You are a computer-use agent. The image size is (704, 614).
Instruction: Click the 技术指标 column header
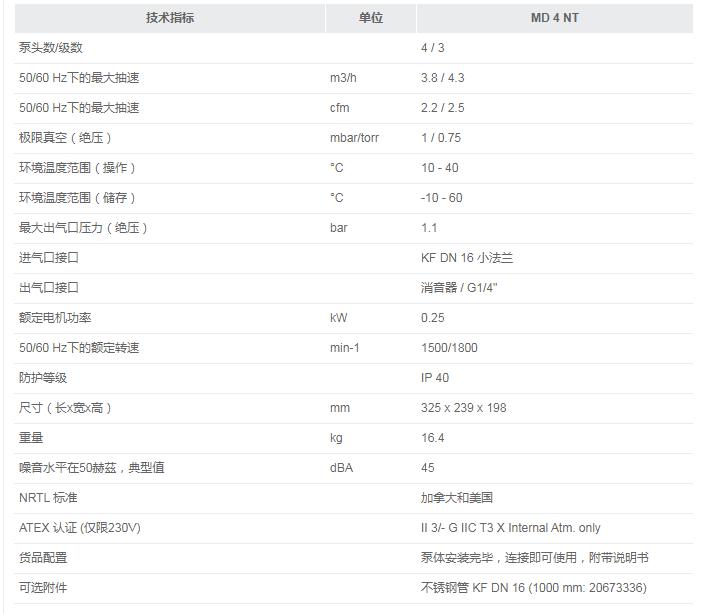click(170, 18)
